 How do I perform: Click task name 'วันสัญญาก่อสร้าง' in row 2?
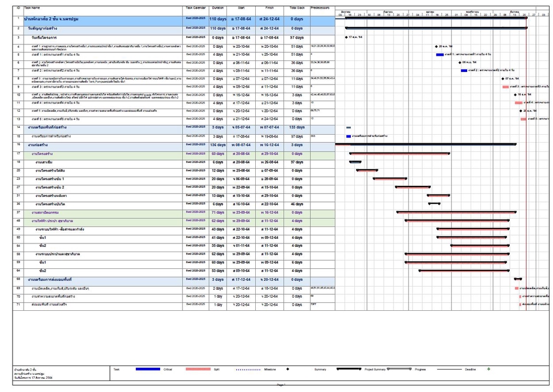(42, 28)
